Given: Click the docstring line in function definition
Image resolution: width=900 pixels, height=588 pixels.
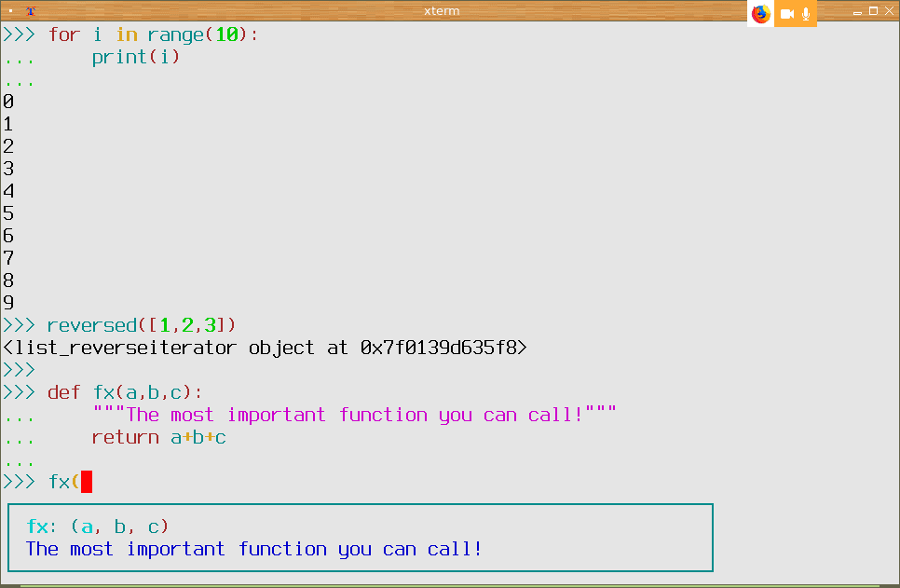Looking at the screenshot, I should (x=354, y=415).
